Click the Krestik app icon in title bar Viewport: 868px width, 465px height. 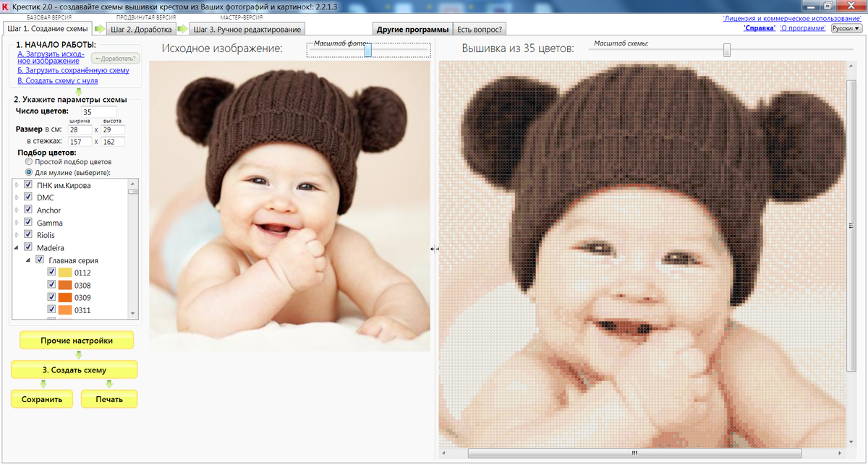click(x=6, y=6)
